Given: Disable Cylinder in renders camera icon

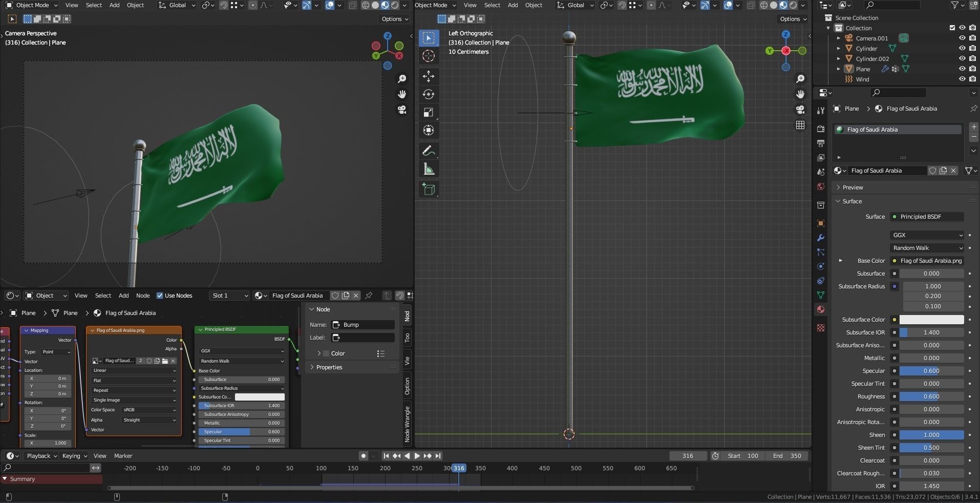Looking at the screenshot, I should click(x=972, y=49).
